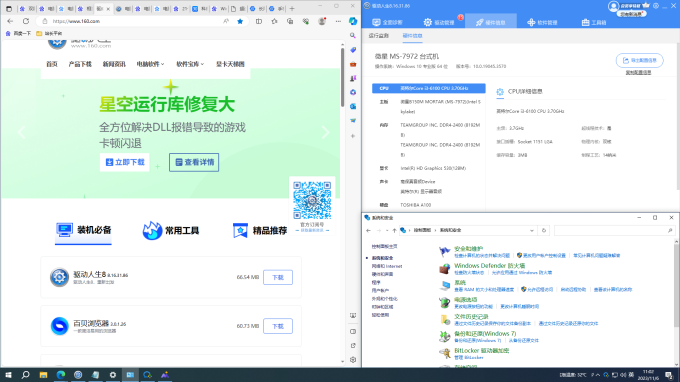Screen dimensions: 680x382
Task: Click the 复制配置信息 link
Action: coord(638,72)
